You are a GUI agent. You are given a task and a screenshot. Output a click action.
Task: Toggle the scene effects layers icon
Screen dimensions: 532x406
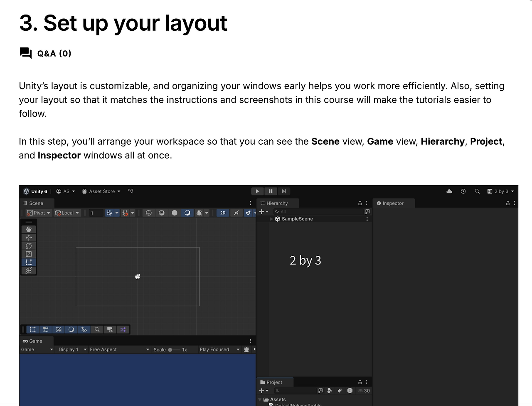coord(248,213)
